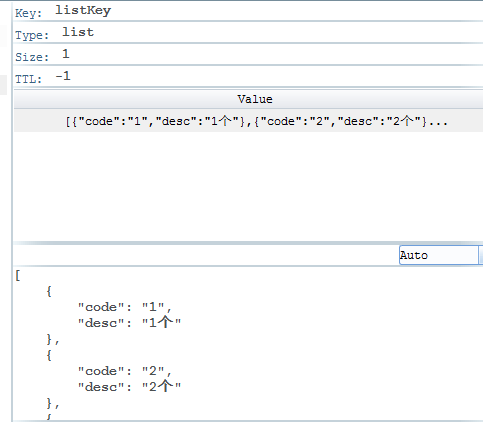The image size is (483, 422).
Task: Open the Auto view format dropdown
Action: click(441, 255)
